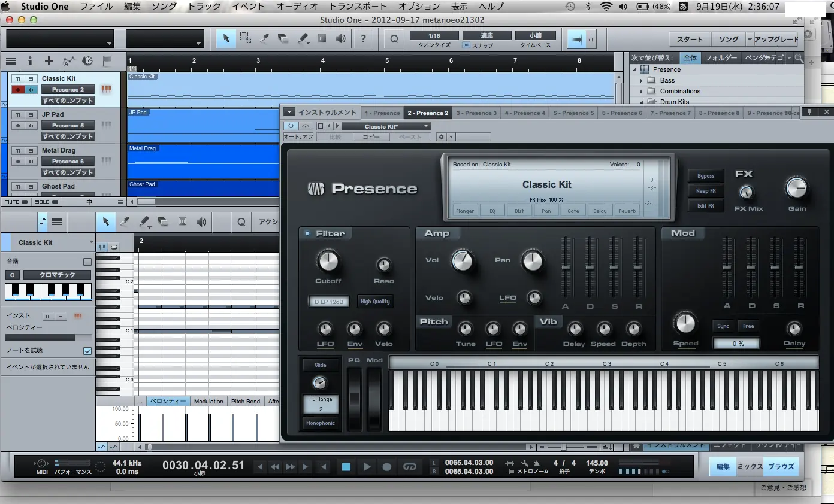Viewport: 834px width, 504px height.
Task: Click the Edit FX button
Action: [x=706, y=206]
